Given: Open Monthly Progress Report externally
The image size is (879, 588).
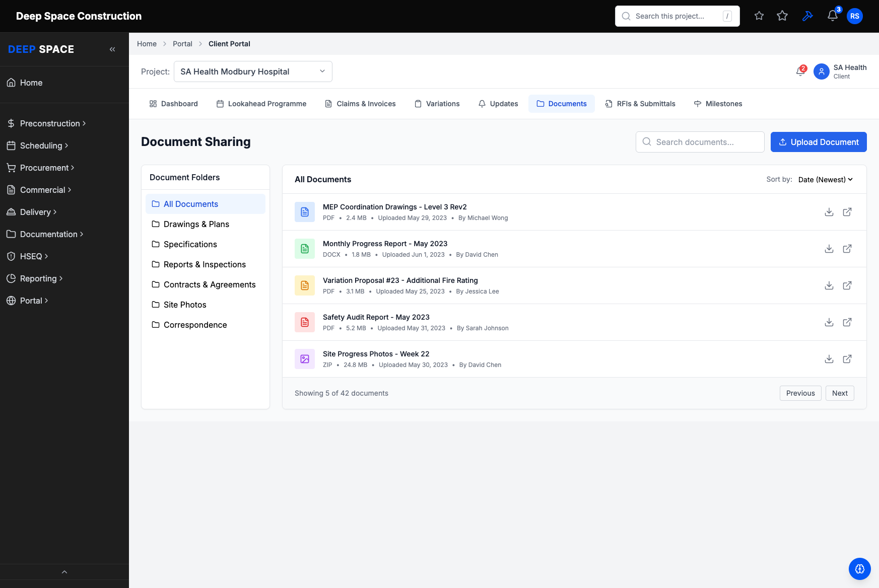Looking at the screenshot, I should (x=847, y=249).
